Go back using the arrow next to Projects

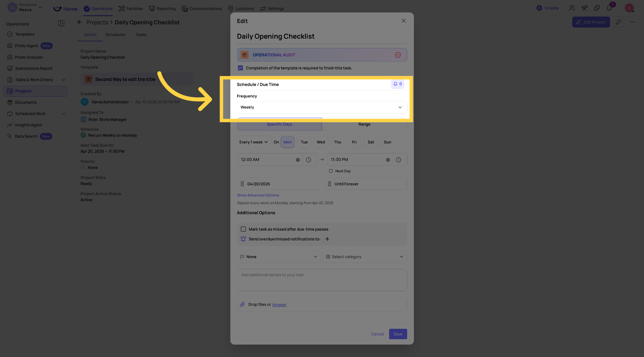pos(79,22)
